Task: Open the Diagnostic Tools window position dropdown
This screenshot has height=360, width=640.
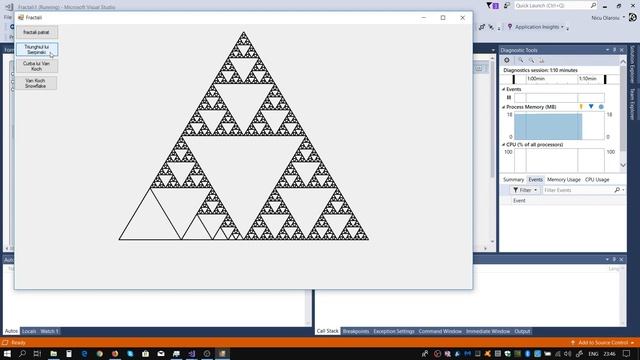Action: click(x=607, y=50)
